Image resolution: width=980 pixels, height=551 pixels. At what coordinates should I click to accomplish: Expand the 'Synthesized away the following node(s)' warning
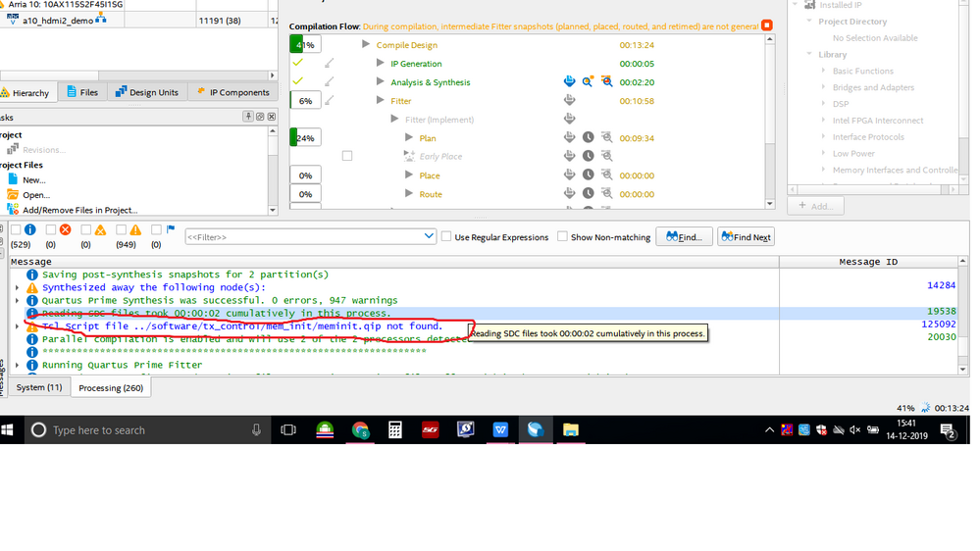[18, 288]
